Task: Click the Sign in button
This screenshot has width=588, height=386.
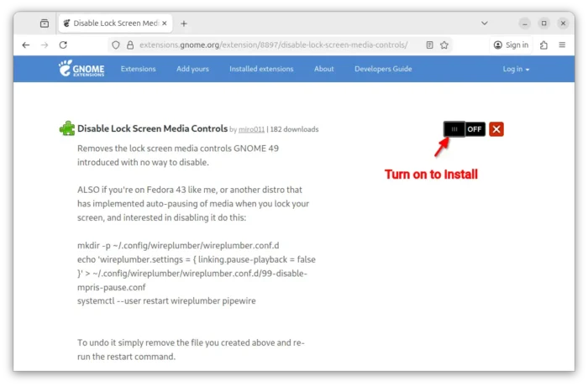Action: tap(511, 44)
